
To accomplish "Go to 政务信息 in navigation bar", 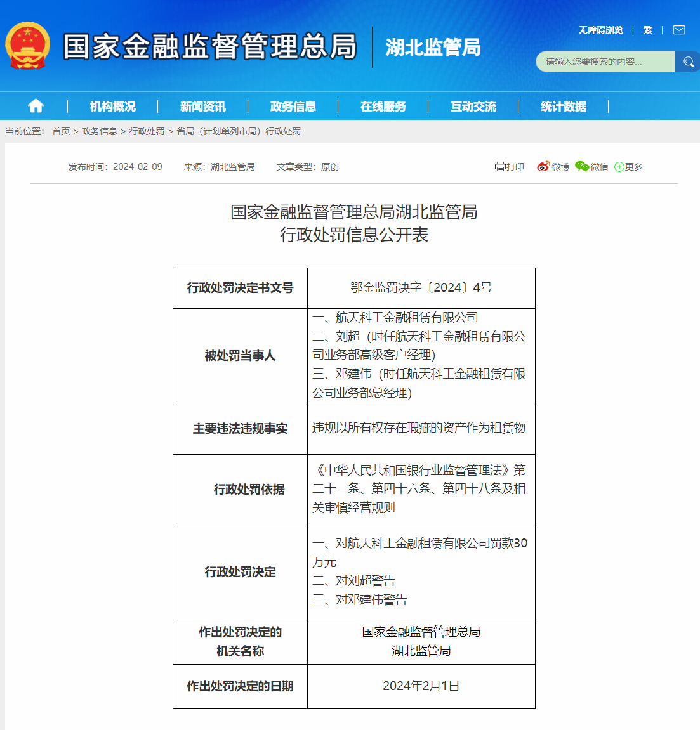I will coord(293,107).
